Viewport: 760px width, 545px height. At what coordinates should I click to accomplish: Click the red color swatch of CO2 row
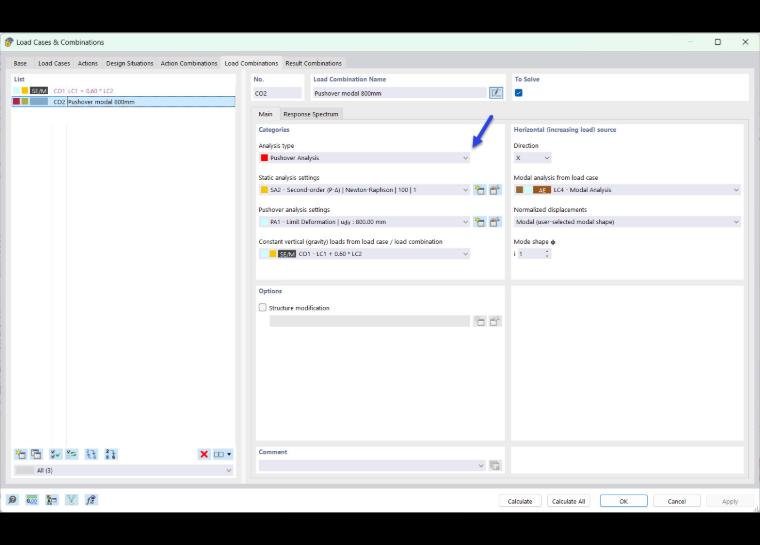point(16,102)
